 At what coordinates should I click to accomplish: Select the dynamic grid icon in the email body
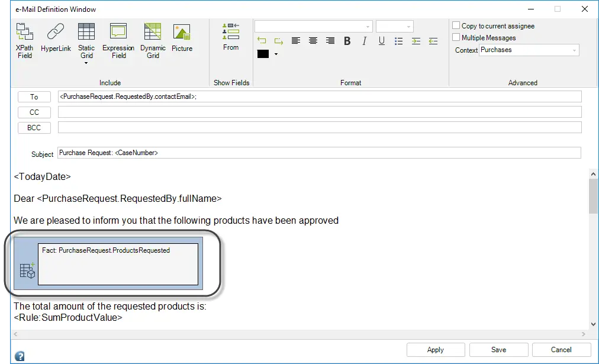pyautogui.click(x=27, y=270)
